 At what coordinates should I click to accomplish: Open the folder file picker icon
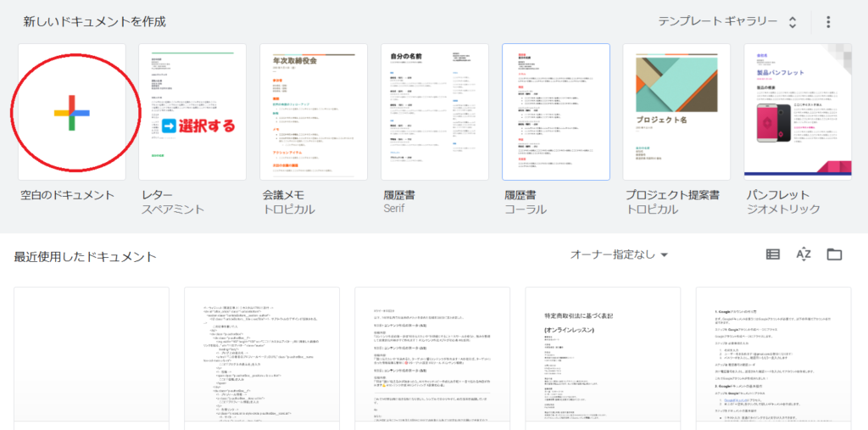[835, 254]
